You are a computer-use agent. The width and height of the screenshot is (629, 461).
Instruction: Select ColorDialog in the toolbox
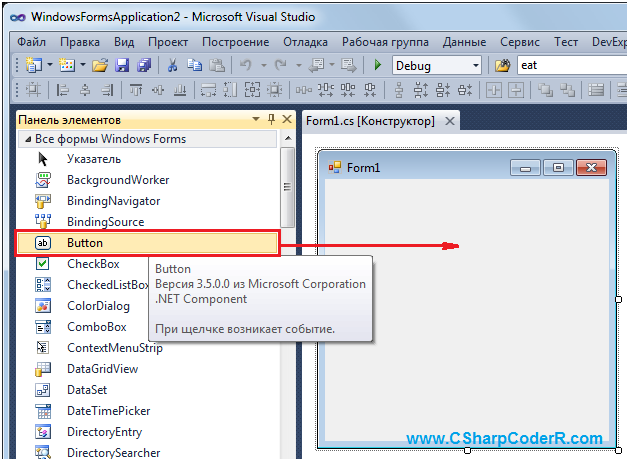98,306
